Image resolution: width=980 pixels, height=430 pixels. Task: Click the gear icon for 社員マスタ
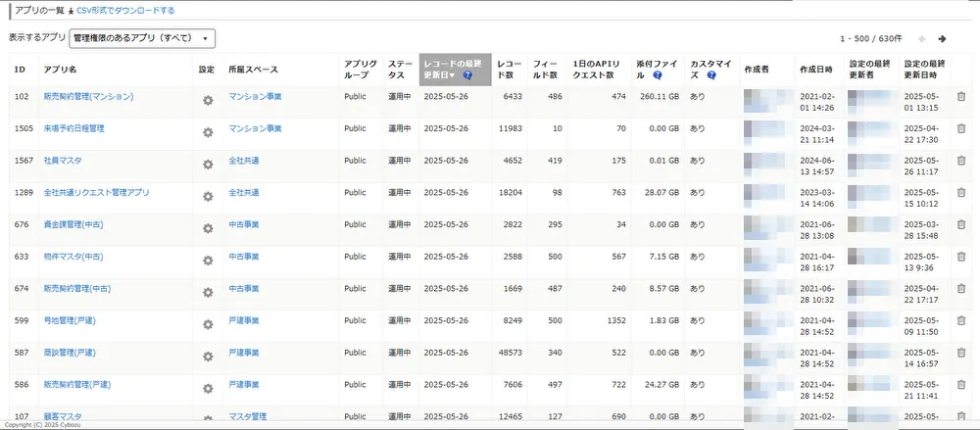(x=207, y=164)
